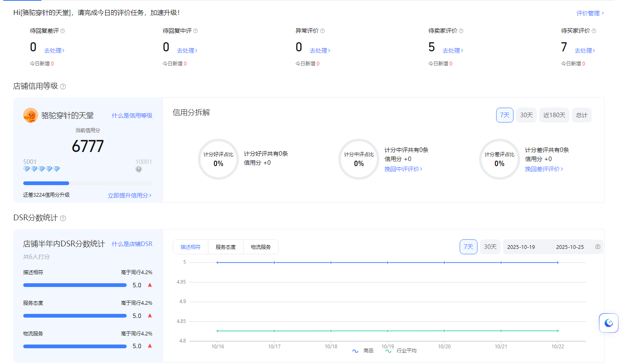Select 30天 range in credit score breakdown
This screenshot has height=364, width=622.
tap(526, 115)
